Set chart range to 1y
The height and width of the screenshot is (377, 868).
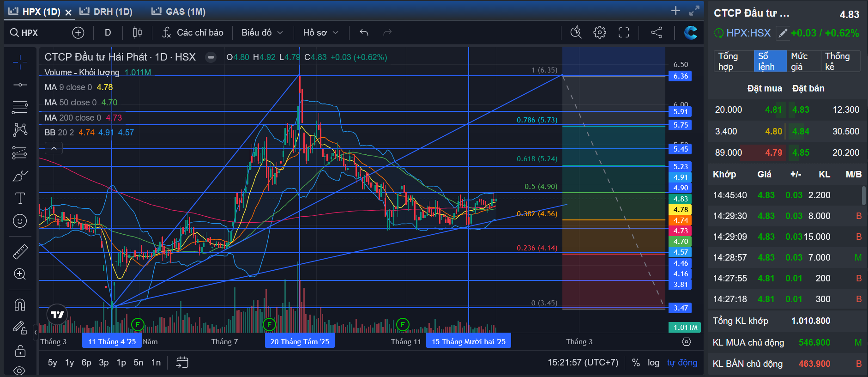[69, 363]
